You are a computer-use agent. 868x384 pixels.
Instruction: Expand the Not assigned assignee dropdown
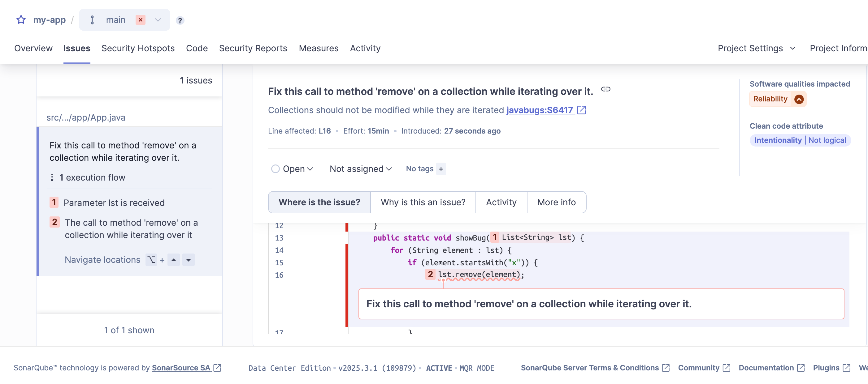[x=360, y=169]
